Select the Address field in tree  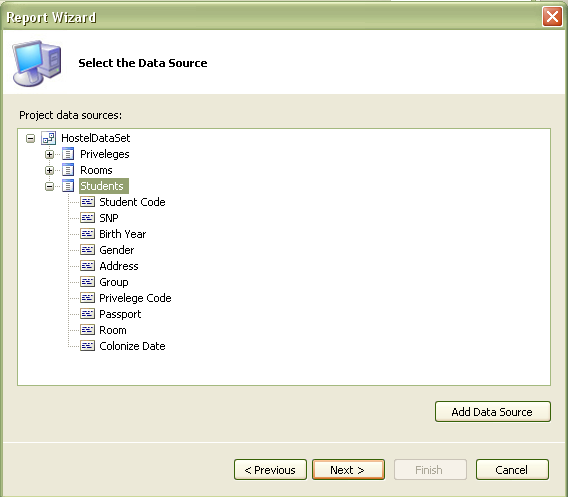pyautogui.click(x=119, y=266)
